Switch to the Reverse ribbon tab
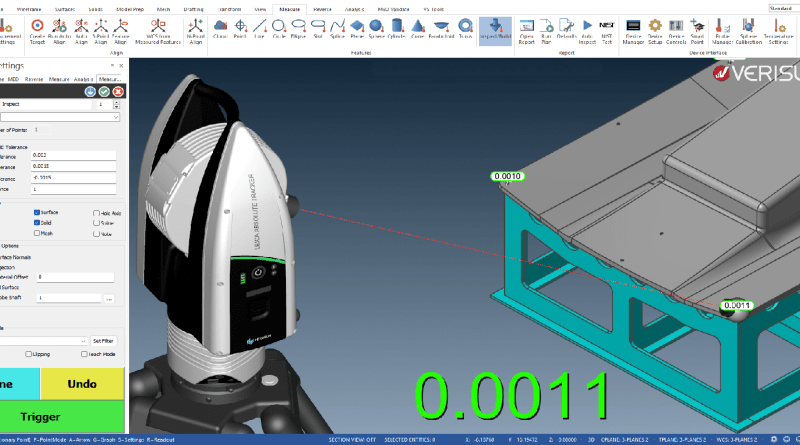This screenshot has width=800, height=445. 322,9
